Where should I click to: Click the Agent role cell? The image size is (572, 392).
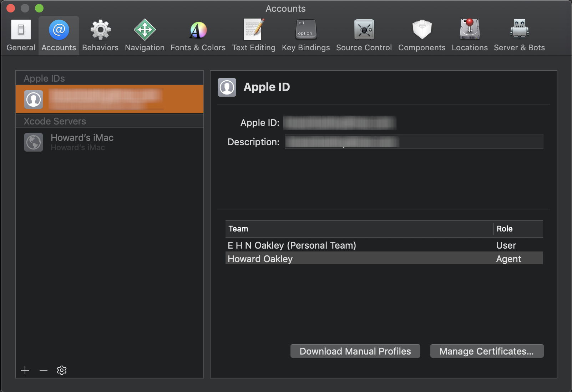pyautogui.click(x=508, y=259)
